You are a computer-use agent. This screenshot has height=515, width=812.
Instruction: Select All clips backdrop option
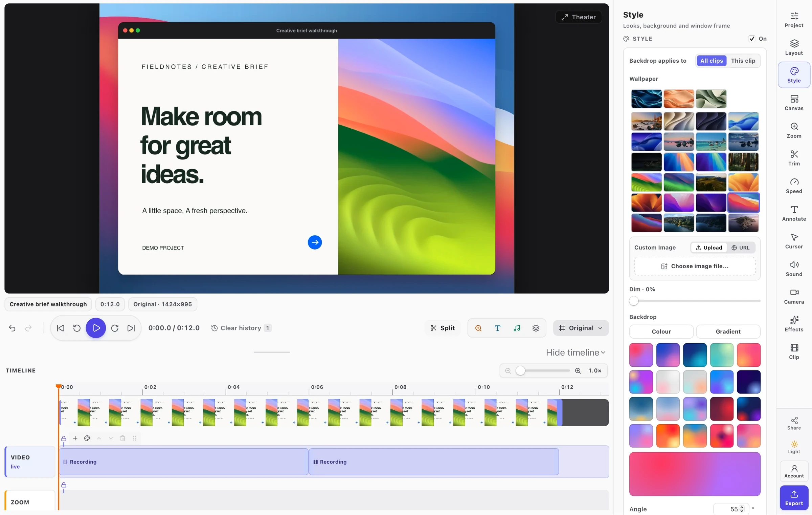711,61
